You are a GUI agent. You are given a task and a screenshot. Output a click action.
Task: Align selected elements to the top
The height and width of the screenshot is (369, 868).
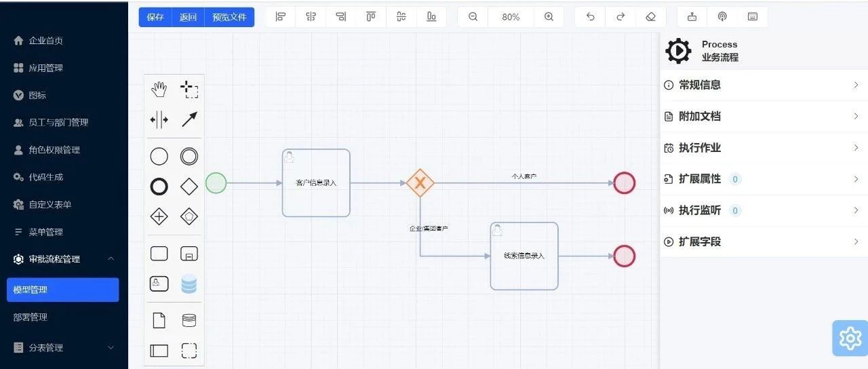[371, 17]
